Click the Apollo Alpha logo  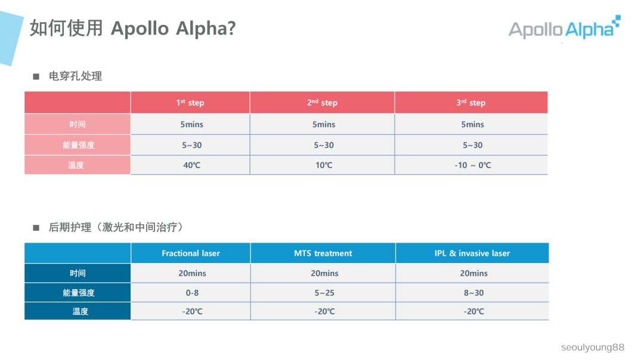(564, 27)
